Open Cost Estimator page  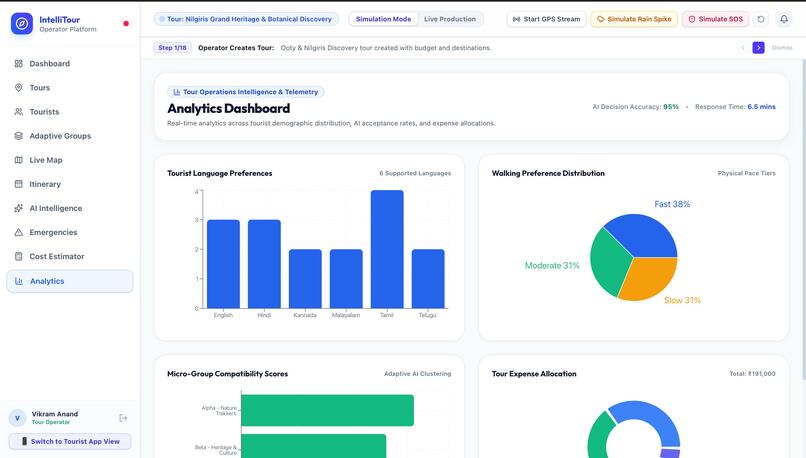pyautogui.click(x=69, y=256)
